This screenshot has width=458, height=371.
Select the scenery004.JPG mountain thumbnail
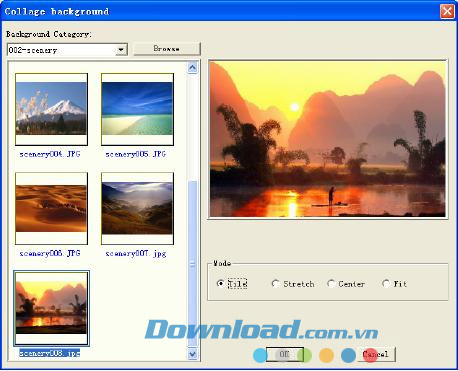52,109
